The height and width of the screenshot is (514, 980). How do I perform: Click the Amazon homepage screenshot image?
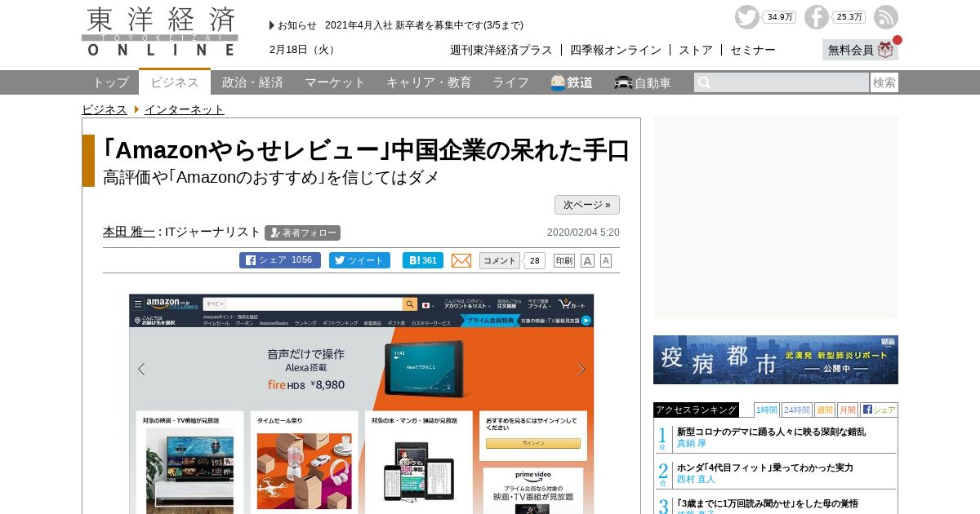tap(361, 404)
